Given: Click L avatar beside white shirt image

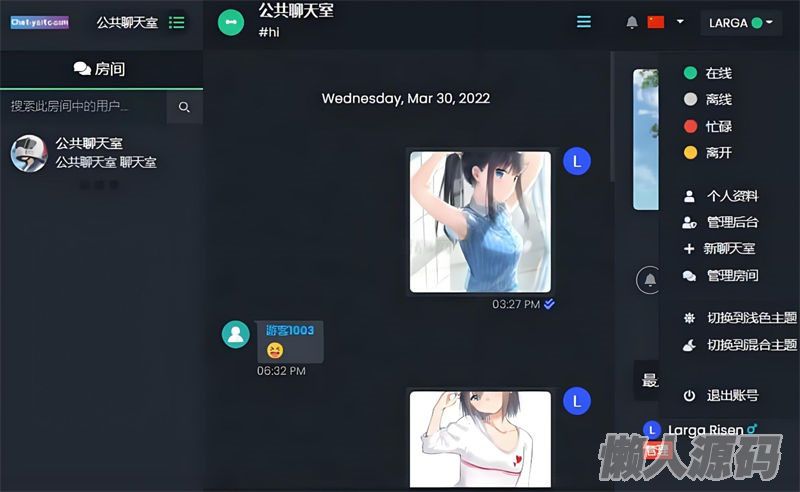Looking at the screenshot, I should tap(577, 401).
